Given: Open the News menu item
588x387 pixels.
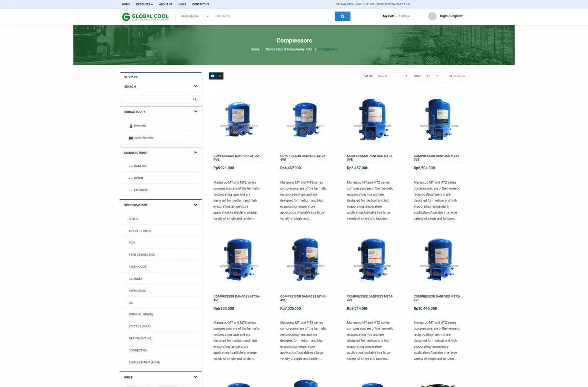Looking at the screenshot, I should (x=182, y=4).
